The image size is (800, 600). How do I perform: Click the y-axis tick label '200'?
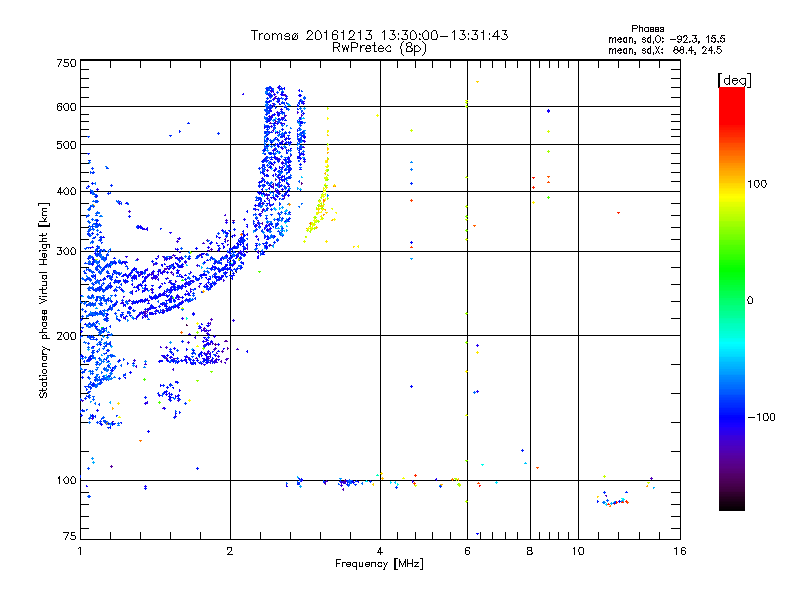(x=66, y=336)
